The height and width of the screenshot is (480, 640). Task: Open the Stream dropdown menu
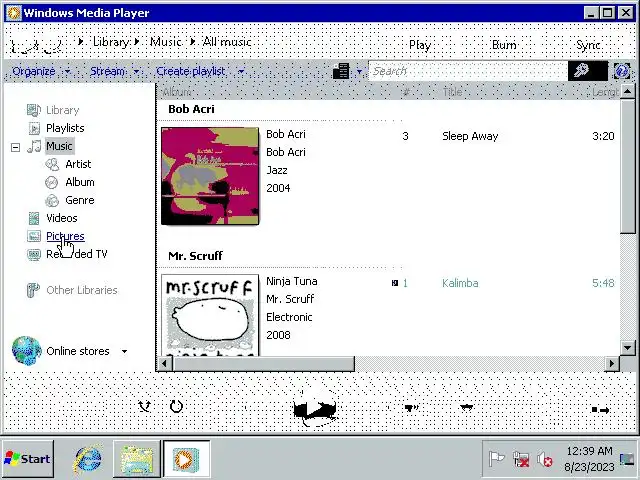[115, 71]
